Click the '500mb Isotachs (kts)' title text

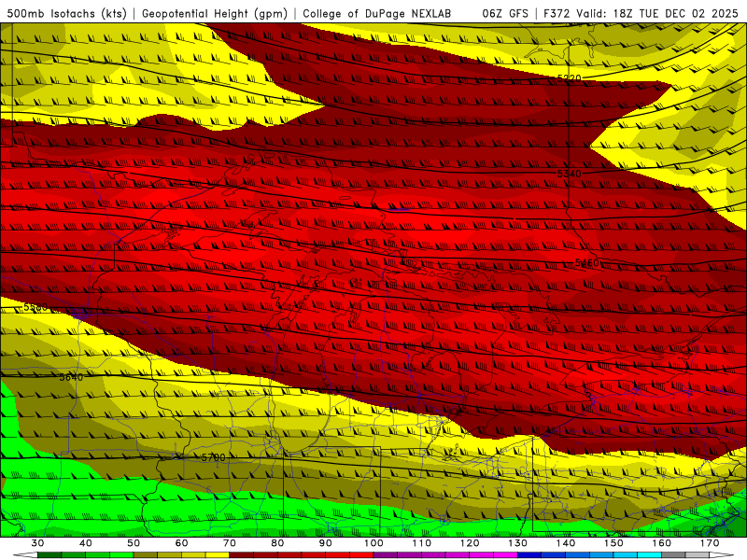[x=67, y=14]
